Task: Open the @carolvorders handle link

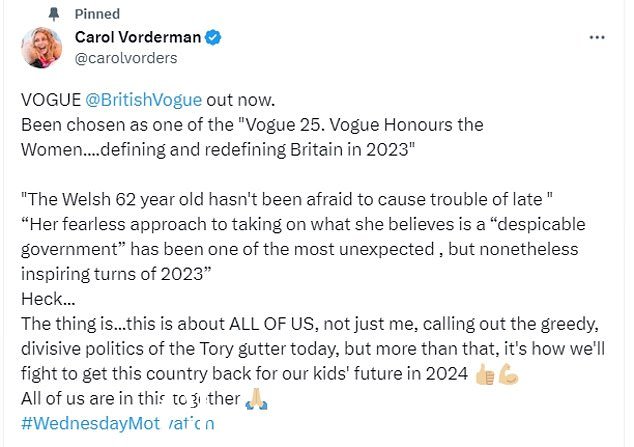Action: pos(126,58)
